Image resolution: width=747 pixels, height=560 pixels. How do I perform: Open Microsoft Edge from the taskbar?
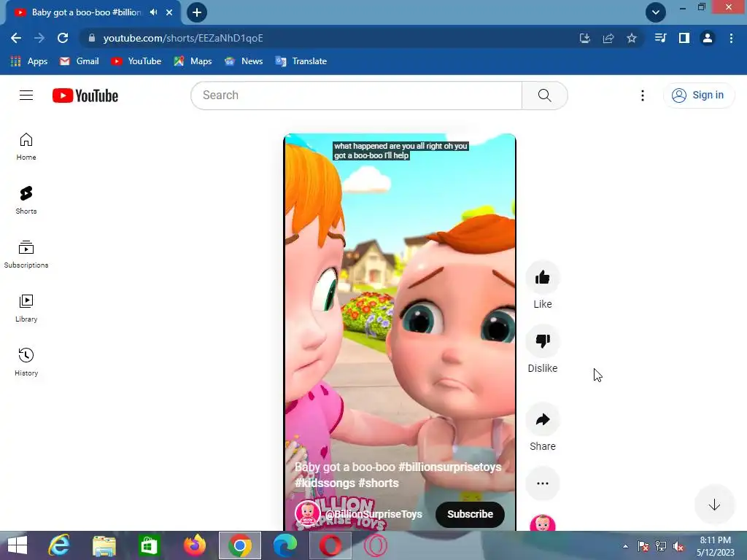(285, 545)
